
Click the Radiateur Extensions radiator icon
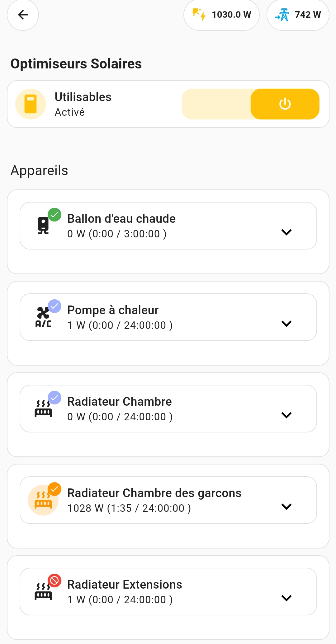43,591
